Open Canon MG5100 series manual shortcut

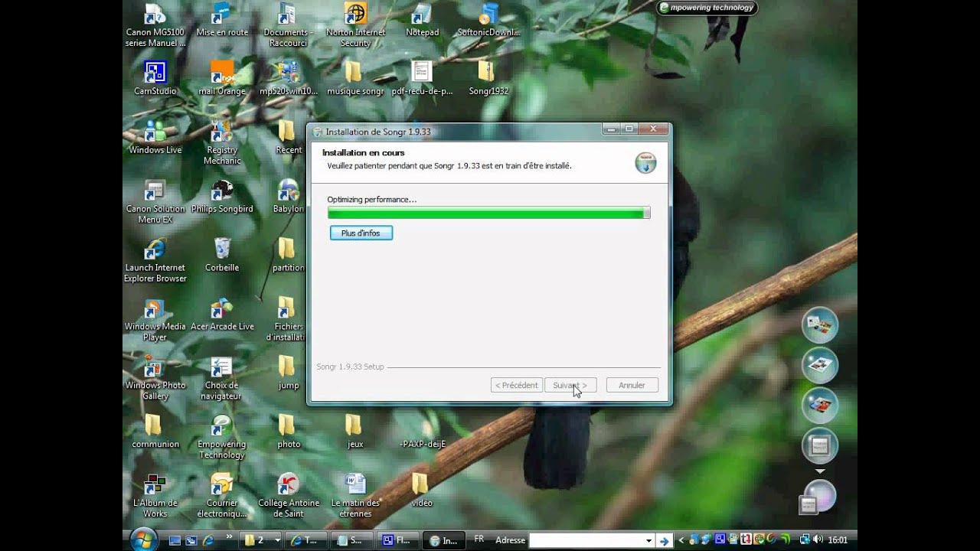click(155, 25)
